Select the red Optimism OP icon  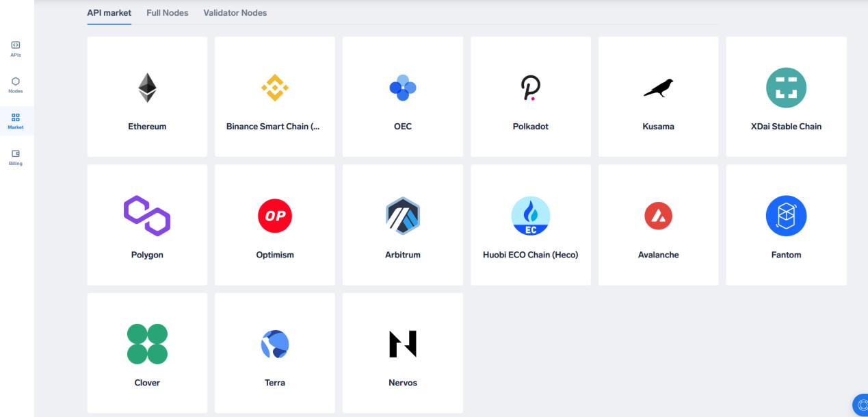pos(274,216)
